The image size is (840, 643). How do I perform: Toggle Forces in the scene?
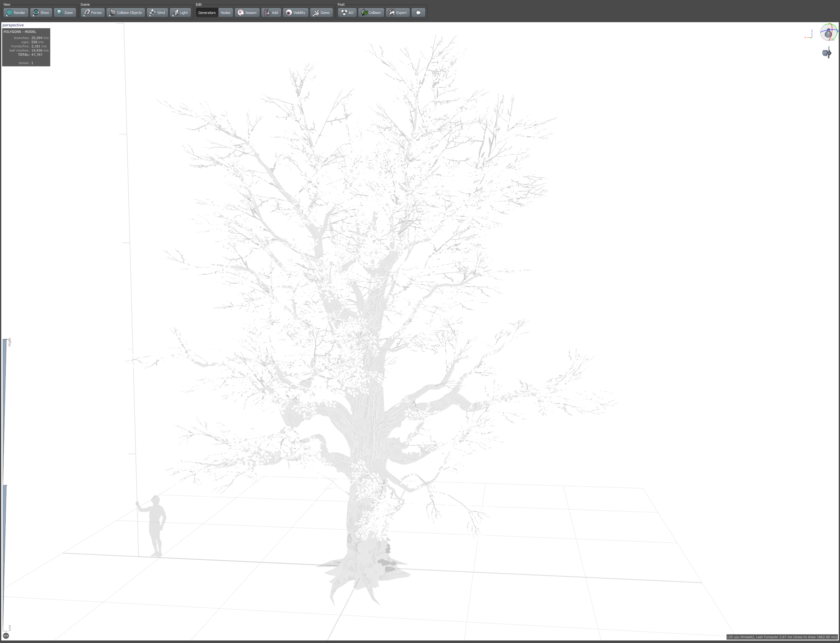(92, 13)
